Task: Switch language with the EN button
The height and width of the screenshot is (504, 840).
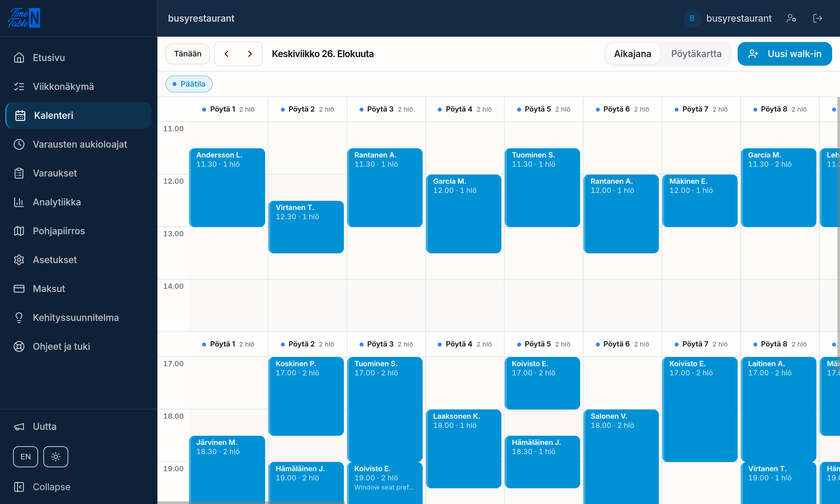Action: pyautogui.click(x=26, y=457)
